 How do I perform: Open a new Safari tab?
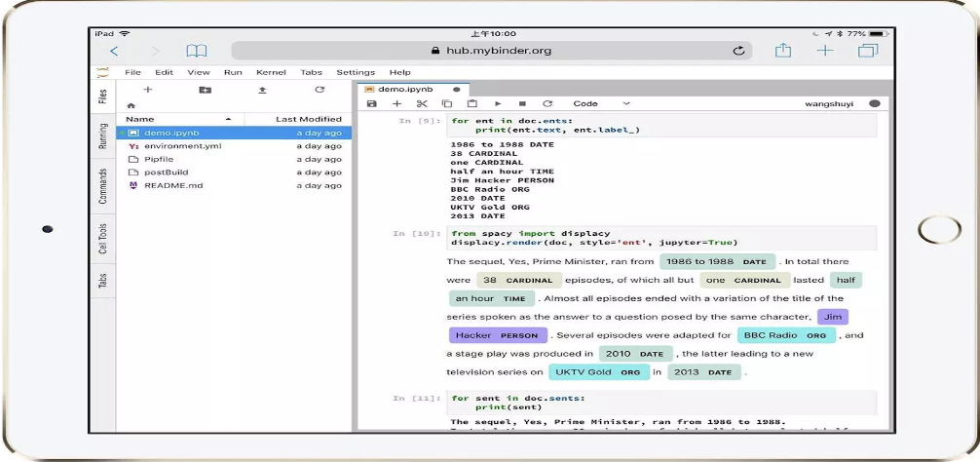pyautogui.click(x=826, y=52)
